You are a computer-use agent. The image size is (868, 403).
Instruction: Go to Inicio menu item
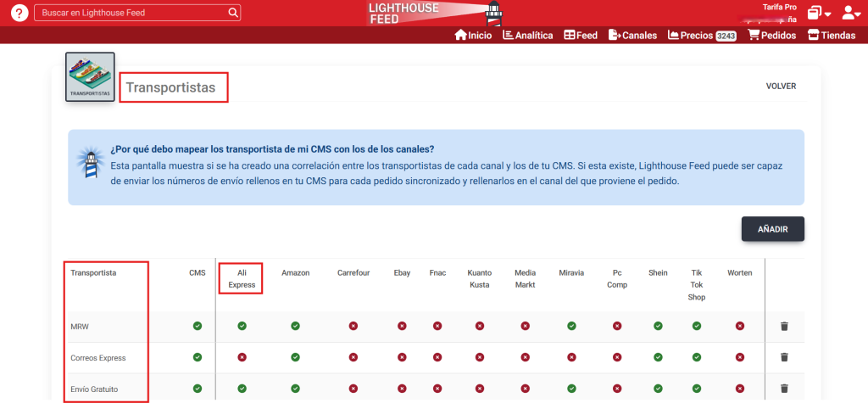coord(473,36)
